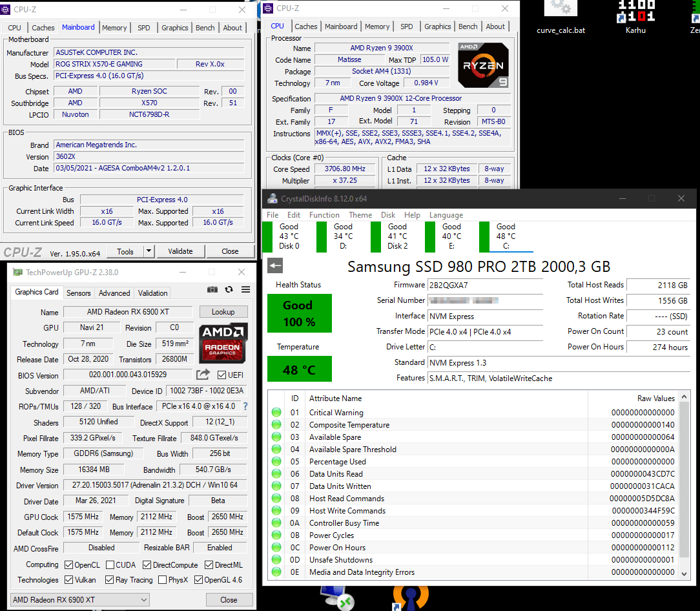Open the Validation tab in GPU-Z
700x611 pixels.
click(152, 293)
